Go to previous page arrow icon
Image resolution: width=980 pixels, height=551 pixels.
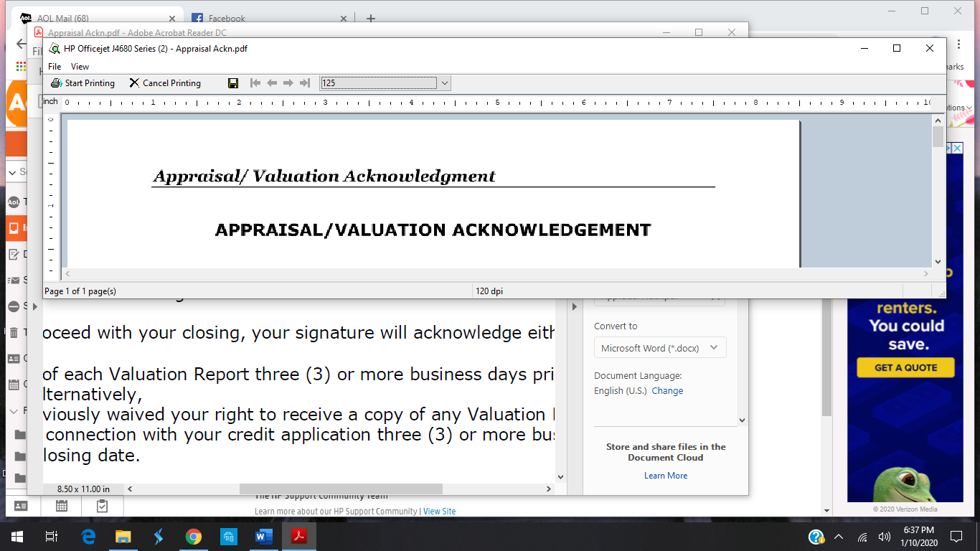coord(272,83)
